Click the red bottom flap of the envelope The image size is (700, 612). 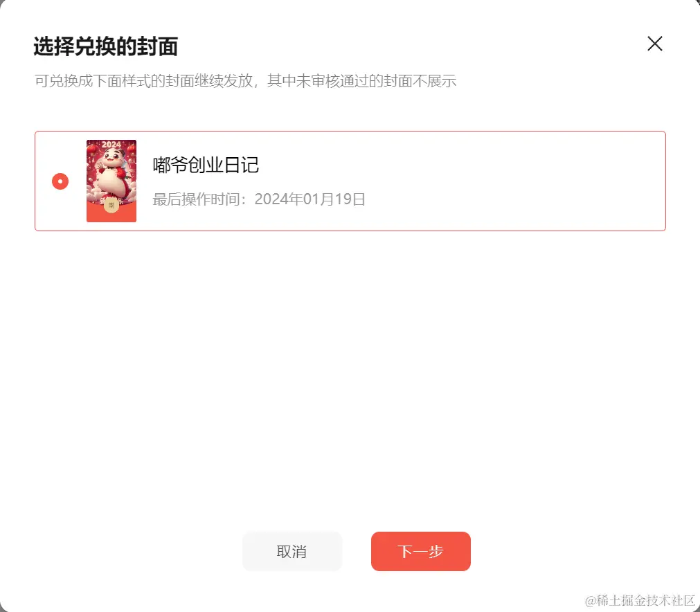(111, 212)
